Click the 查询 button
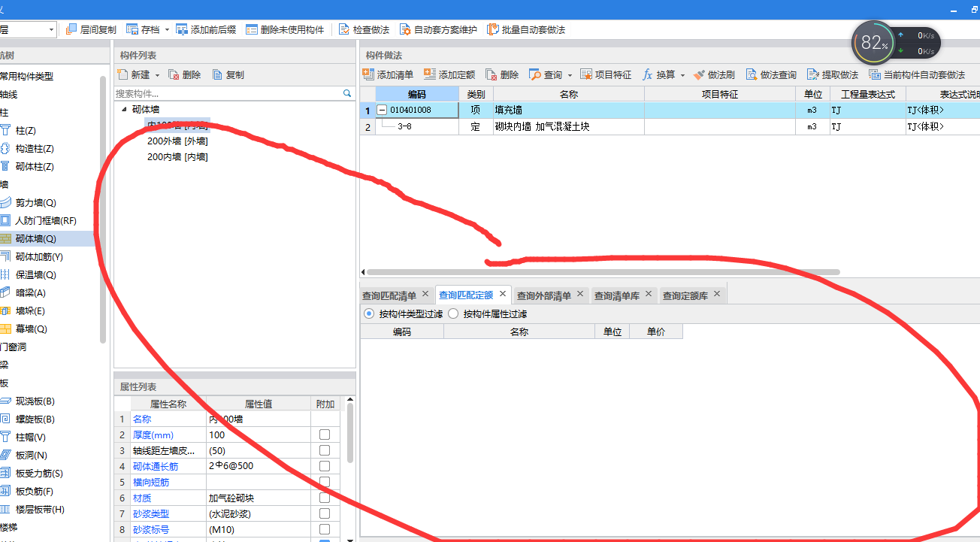Image resolution: width=980 pixels, height=542 pixels. coord(546,74)
